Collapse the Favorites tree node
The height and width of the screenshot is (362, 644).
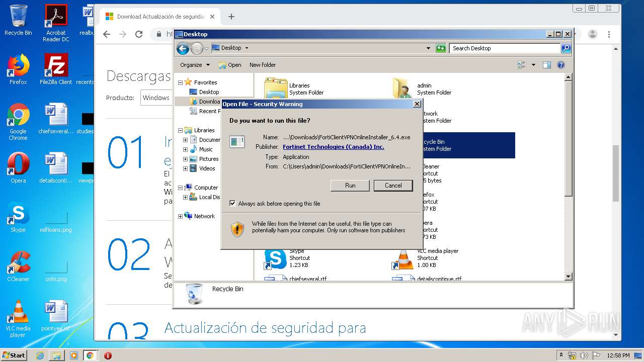180,82
